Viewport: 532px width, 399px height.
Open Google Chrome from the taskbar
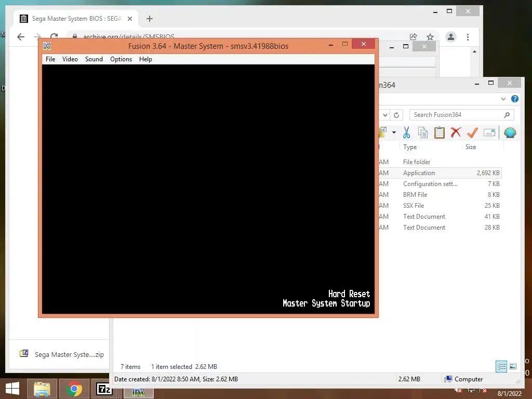[x=74, y=389]
